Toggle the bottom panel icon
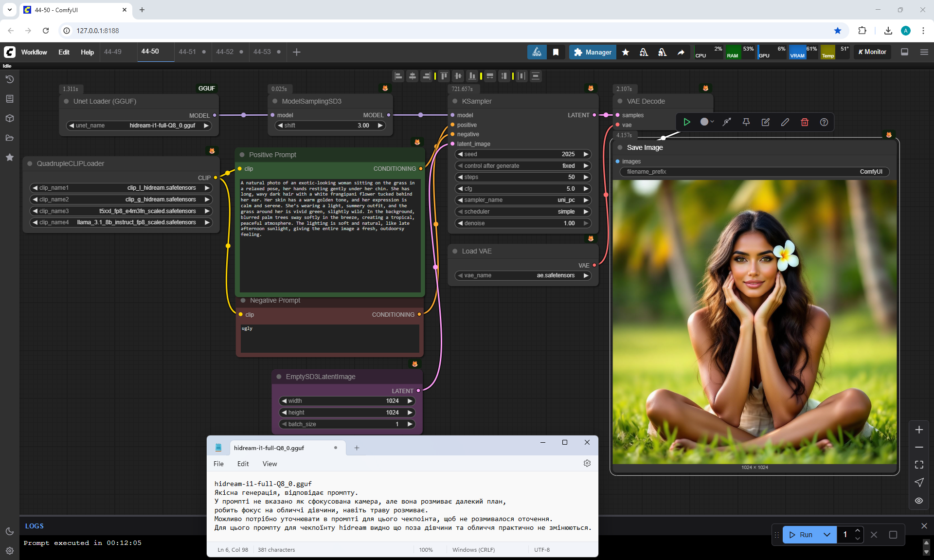The height and width of the screenshot is (560, 934). (904, 52)
